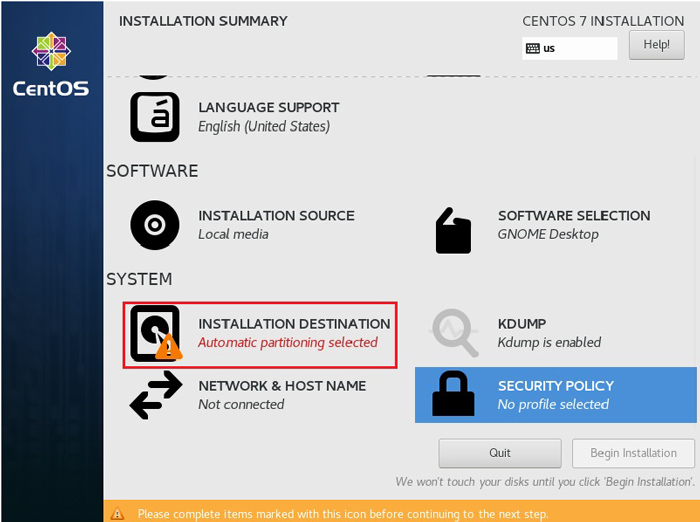Screen dimensions: 700x522
Task: Click the Quit button
Action: coord(500,453)
